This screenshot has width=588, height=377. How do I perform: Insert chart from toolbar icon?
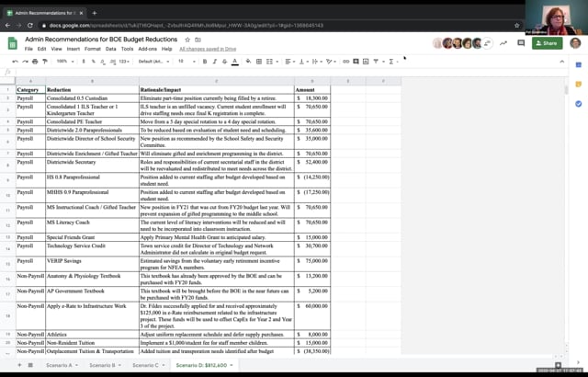pos(366,62)
